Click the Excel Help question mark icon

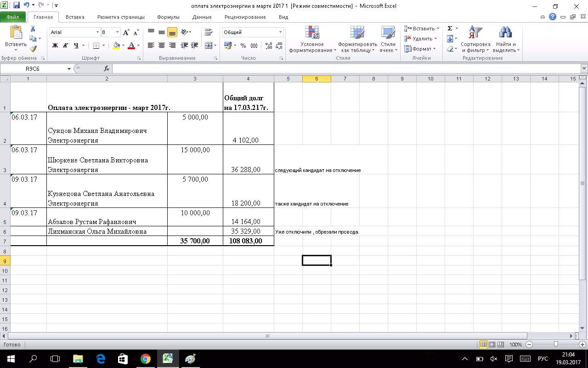pos(553,17)
